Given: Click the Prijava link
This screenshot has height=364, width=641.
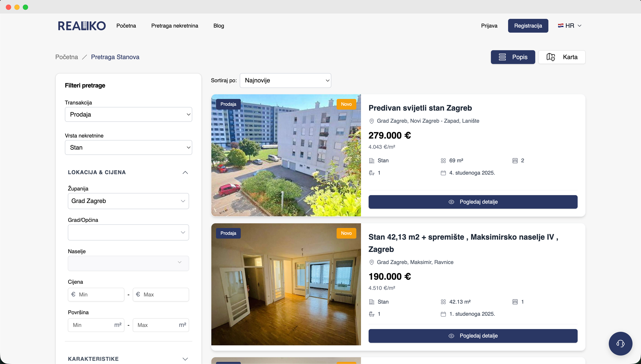Looking at the screenshot, I should click(x=489, y=26).
